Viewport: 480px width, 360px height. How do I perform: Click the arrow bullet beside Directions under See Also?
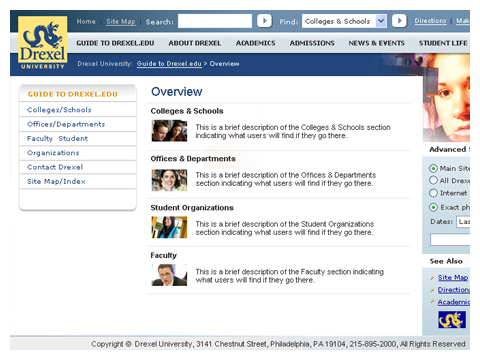point(432,290)
